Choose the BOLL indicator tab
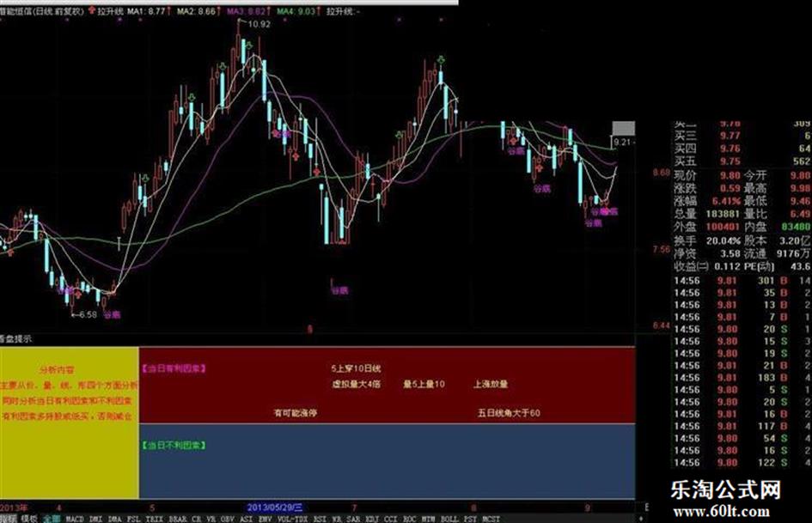This screenshot has width=812, height=523. point(449,519)
